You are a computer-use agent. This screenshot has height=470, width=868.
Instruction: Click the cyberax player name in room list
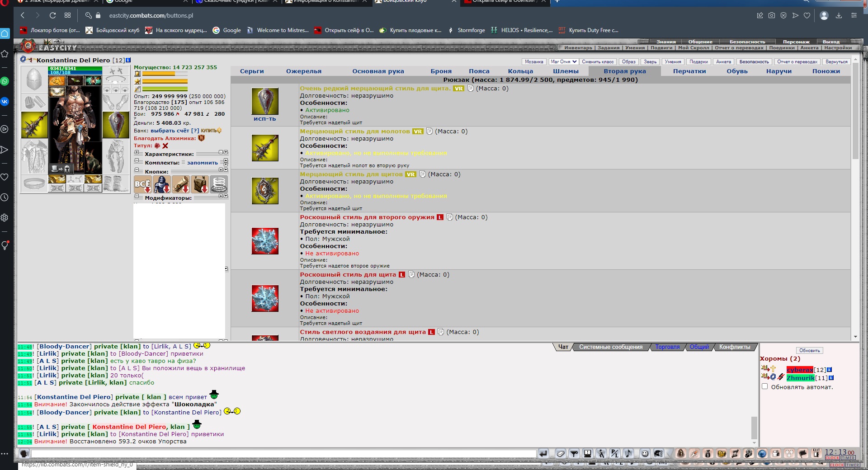[x=800, y=370]
